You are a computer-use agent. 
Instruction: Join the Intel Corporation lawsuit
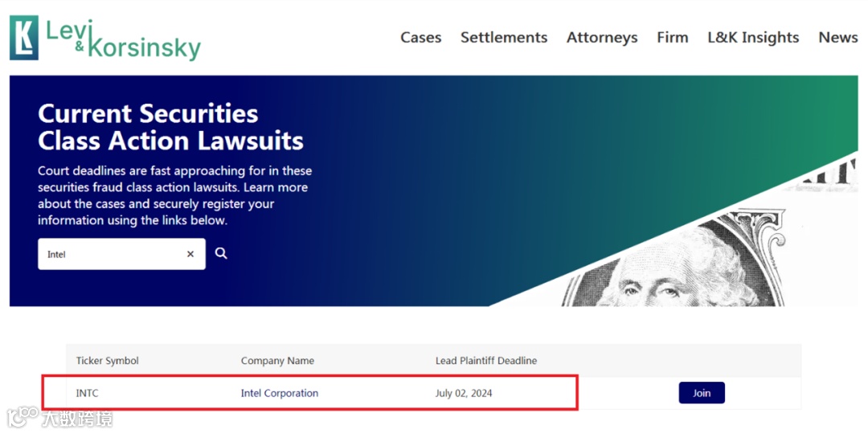702,393
